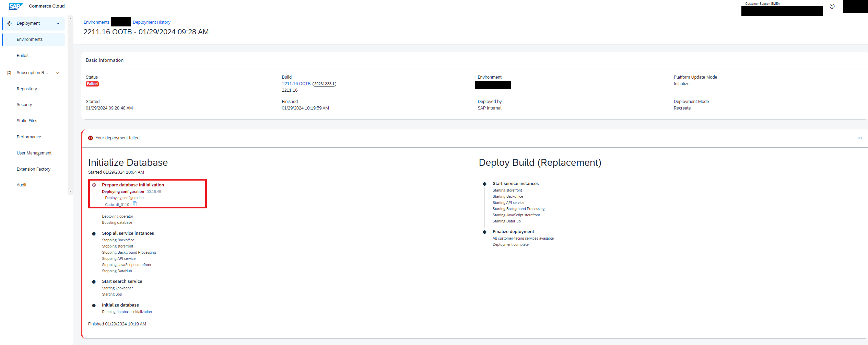Select Stop all service instances step
The height and width of the screenshot is (345, 868).
pyautogui.click(x=128, y=233)
